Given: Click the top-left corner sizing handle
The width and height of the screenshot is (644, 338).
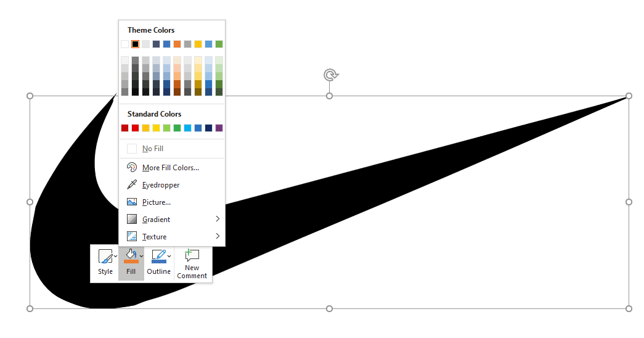Looking at the screenshot, I should point(30,96).
